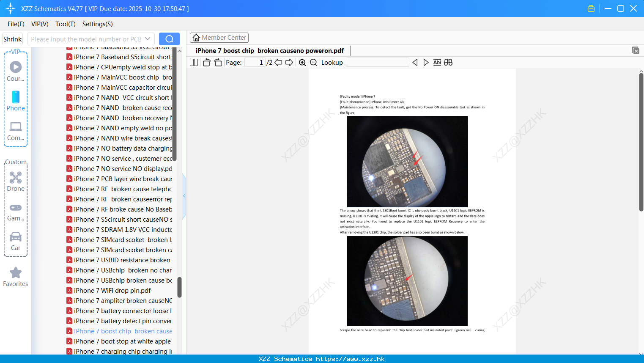The image size is (644, 363).
Task: Open iPhone 7 NO battery data charging file
Action: [x=119, y=148]
